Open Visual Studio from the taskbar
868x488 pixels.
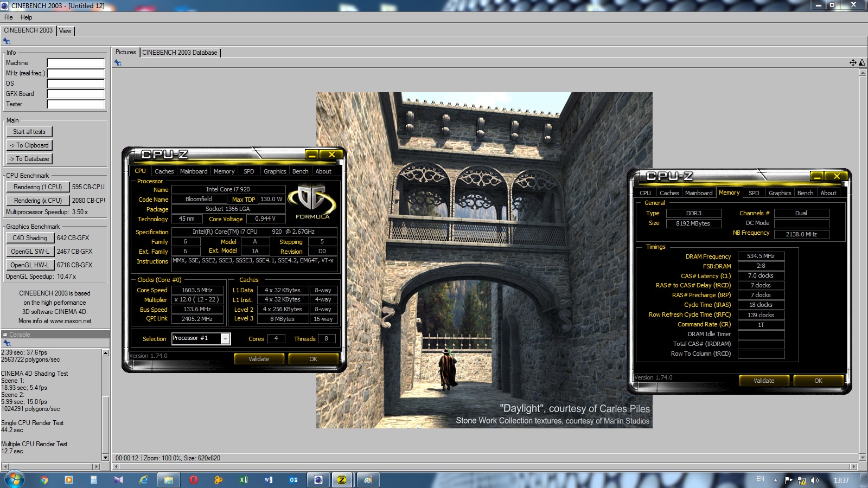pyautogui.click(x=118, y=480)
